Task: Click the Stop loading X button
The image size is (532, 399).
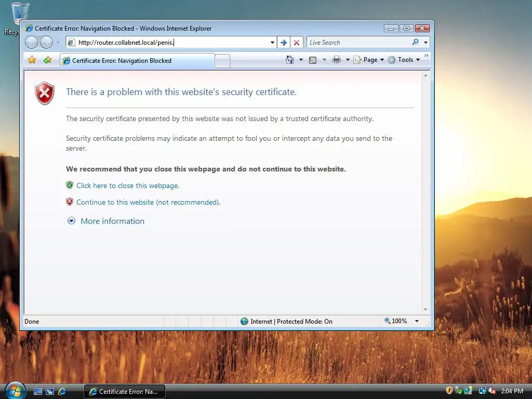Action: (x=297, y=43)
